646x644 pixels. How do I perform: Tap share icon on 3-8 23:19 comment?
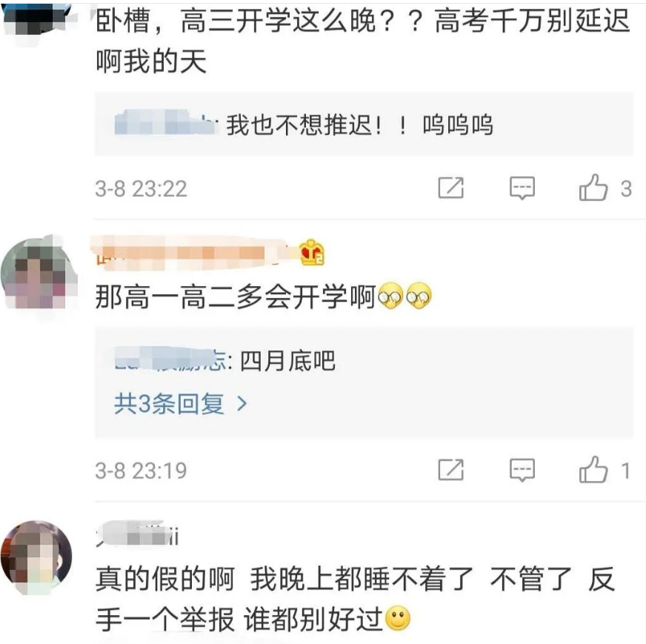450,470
